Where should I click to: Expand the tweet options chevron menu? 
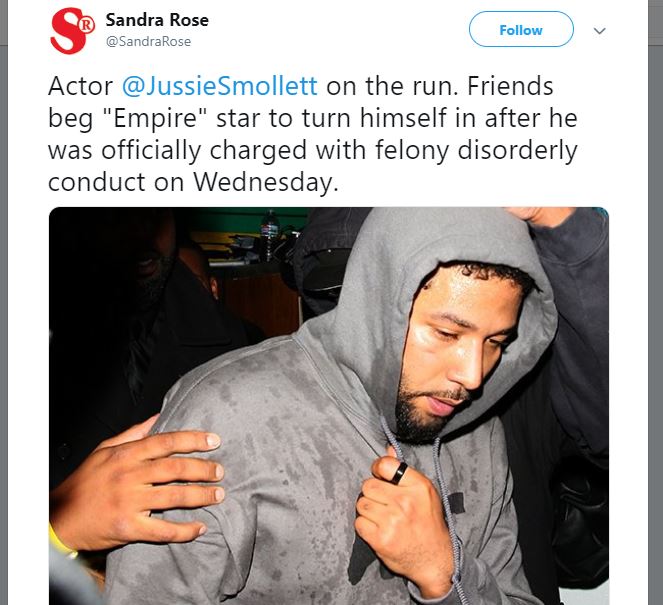pos(599,30)
